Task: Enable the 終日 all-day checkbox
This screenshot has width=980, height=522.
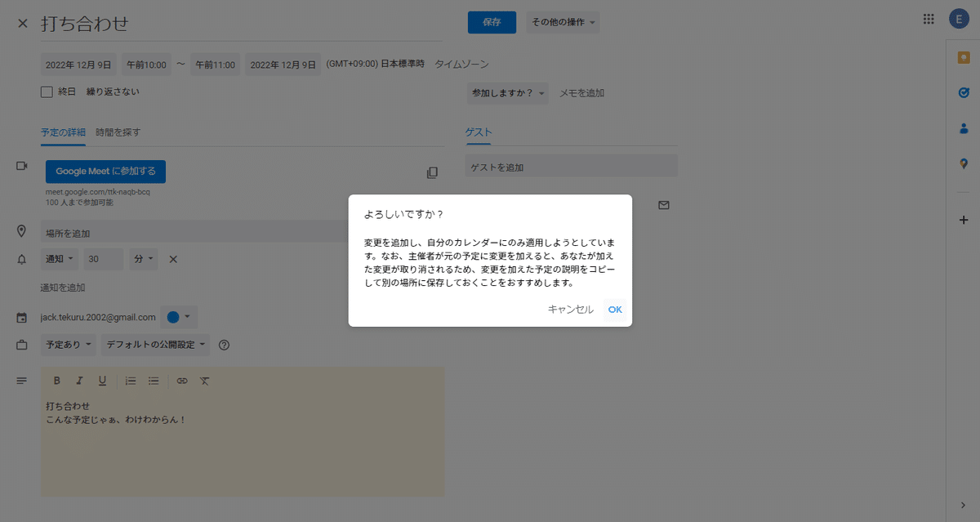Action: click(47, 91)
